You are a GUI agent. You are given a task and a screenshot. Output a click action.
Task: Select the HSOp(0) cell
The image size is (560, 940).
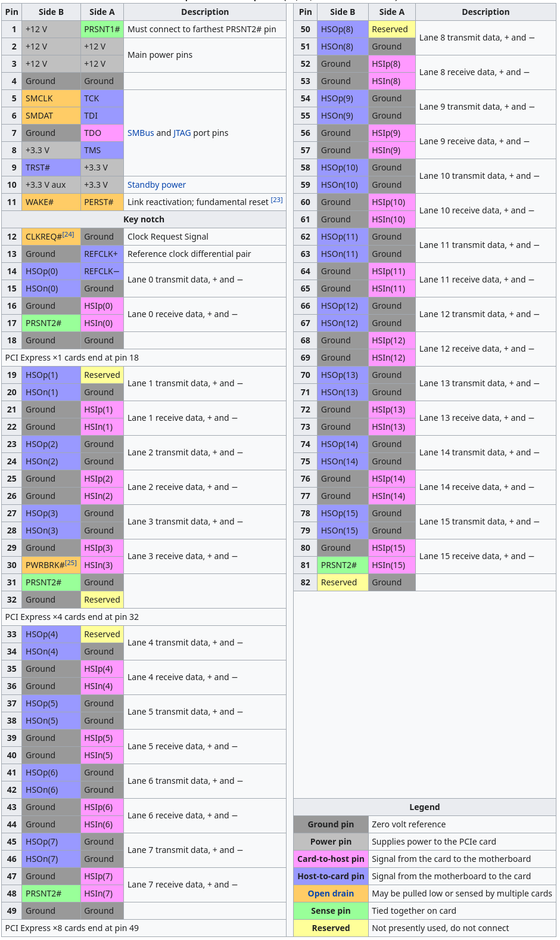point(51,271)
